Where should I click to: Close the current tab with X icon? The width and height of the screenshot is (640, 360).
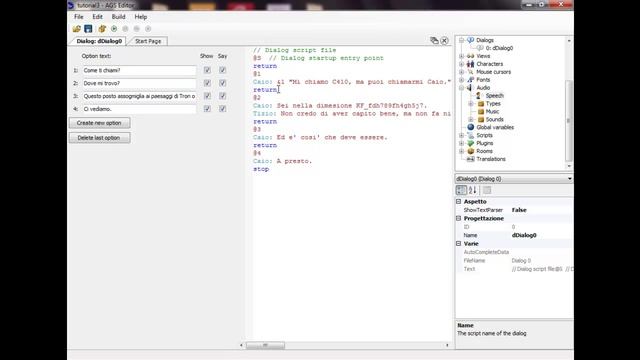444,40
